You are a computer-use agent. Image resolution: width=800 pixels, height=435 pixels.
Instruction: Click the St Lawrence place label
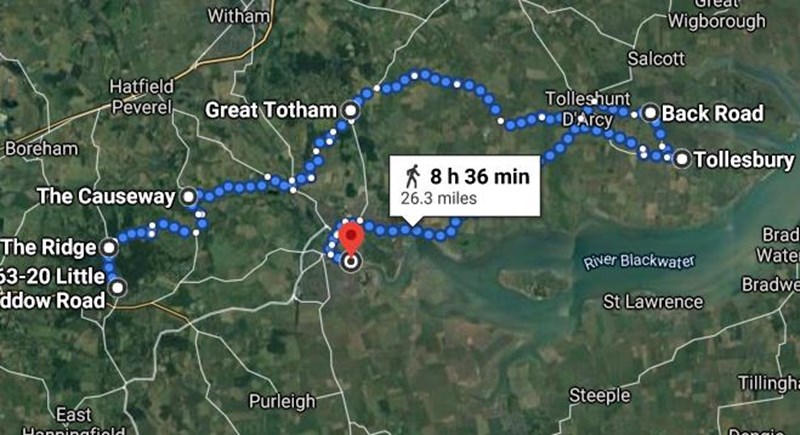653,302
